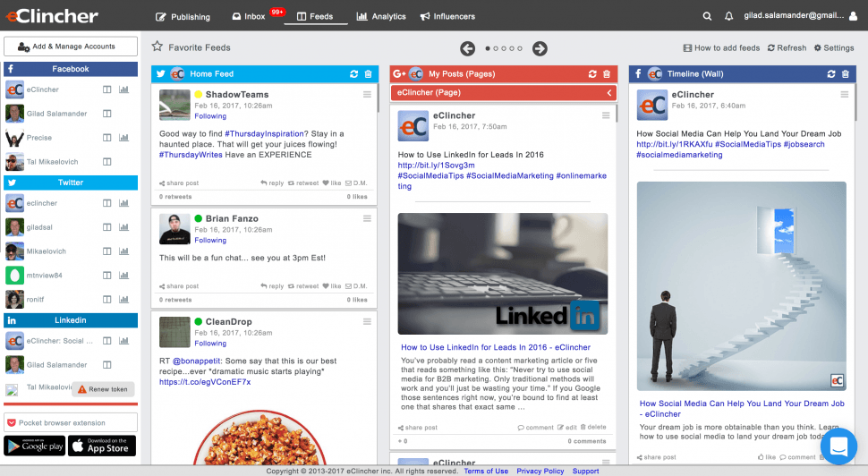Open the Publishing tab
868x476 pixels.
(x=183, y=17)
